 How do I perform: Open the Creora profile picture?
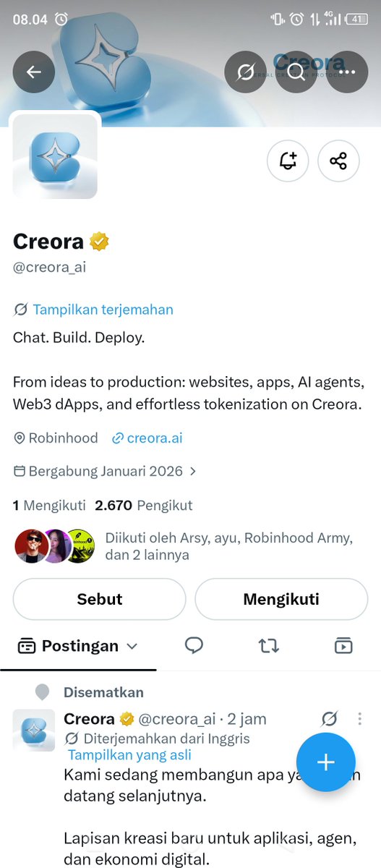55,156
